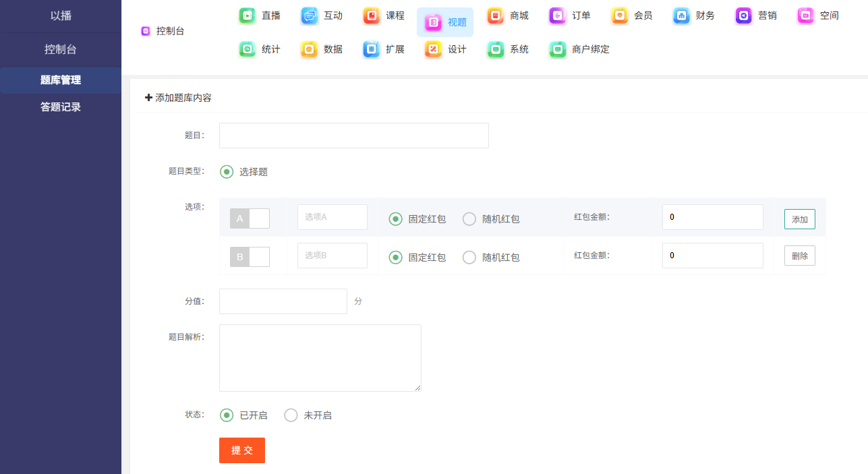Select 题库管理 in the sidebar
The height and width of the screenshot is (474, 868).
(x=61, y=80)
